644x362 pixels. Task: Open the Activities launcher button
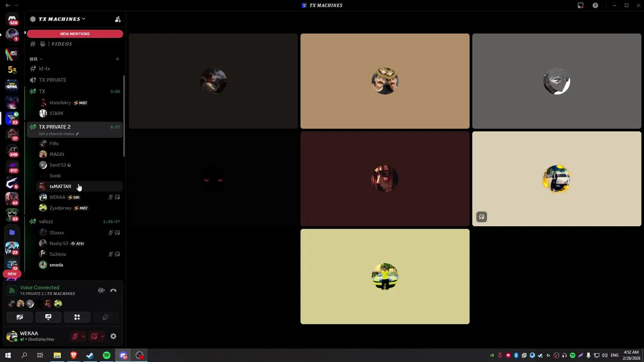point(77,317)
